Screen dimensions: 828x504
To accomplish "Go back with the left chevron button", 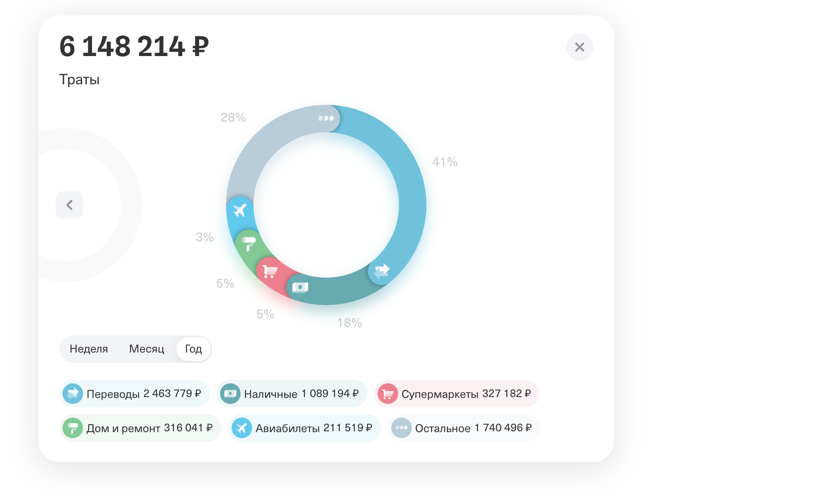I will pos(69,205).
